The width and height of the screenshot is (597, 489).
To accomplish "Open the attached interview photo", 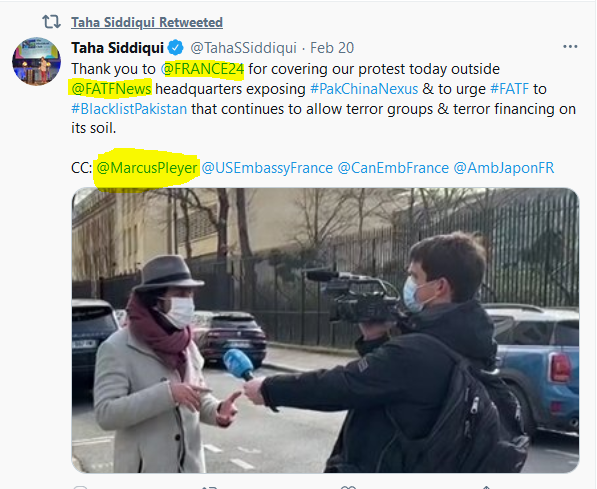I will coord(326,330).
